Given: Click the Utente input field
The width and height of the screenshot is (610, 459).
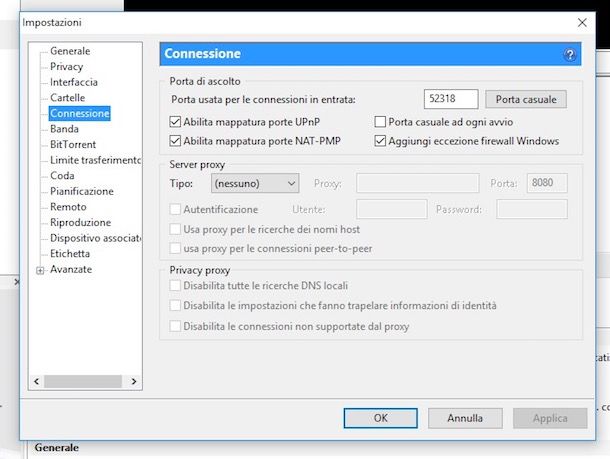Looking at the screenshot, I should pyautogui.click(x=391, y=209).
